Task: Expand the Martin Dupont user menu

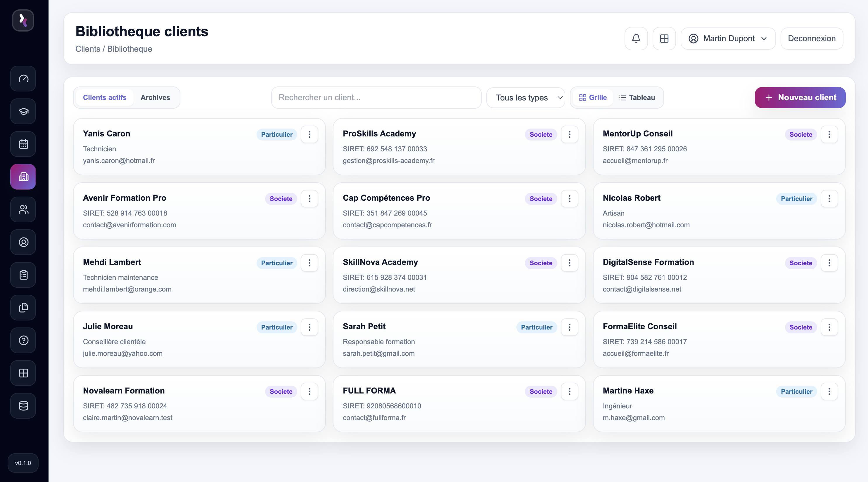Action: click(x=728, y=38)
